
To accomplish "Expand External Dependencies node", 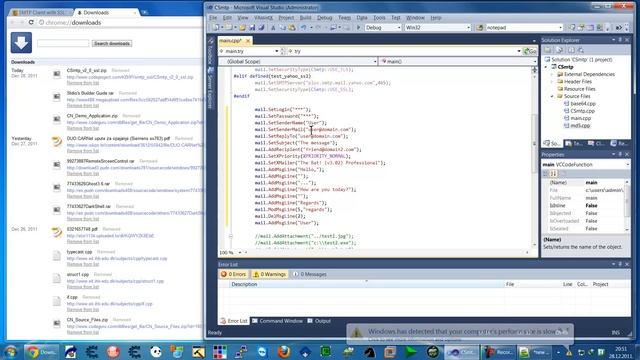I will tap(552, 74).
